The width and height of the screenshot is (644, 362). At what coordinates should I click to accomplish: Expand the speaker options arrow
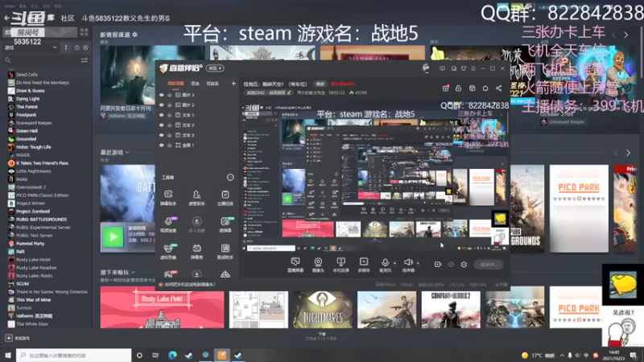(418, 263)
